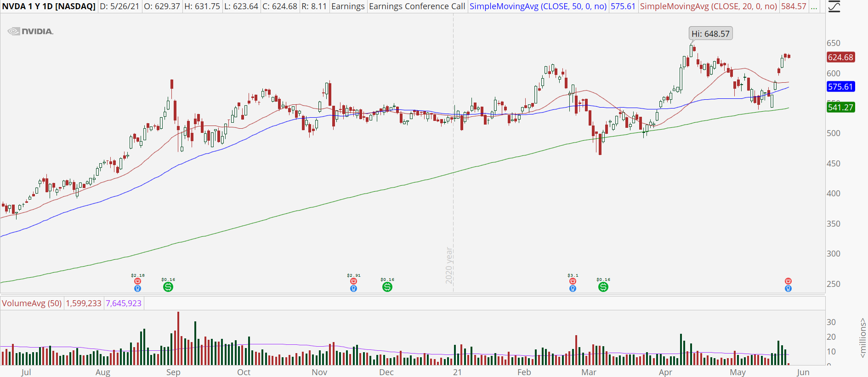Click the volume average value 7,645,923
Image resolution: width=868 pixels, height=377 pixels.
(124, 303)
